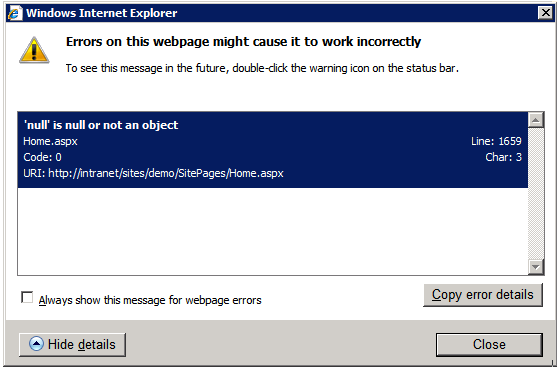Click the blue up-arrow icon on Hide details
Screen dimensions: 557x370
36,344
